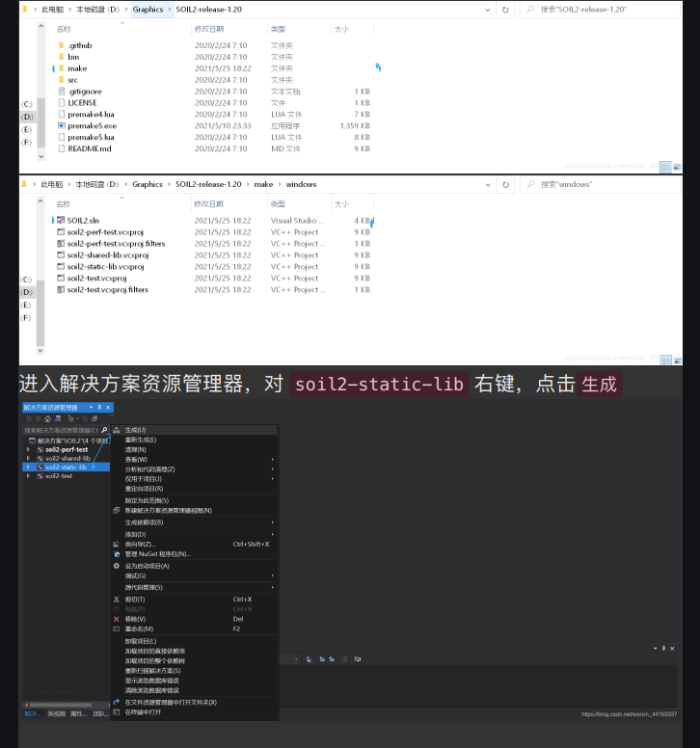This screenshot has height=748, width=700.
Task: Choose 在文件资源管理器中打开文件夹(X)
Action: [x=194, y=702]
